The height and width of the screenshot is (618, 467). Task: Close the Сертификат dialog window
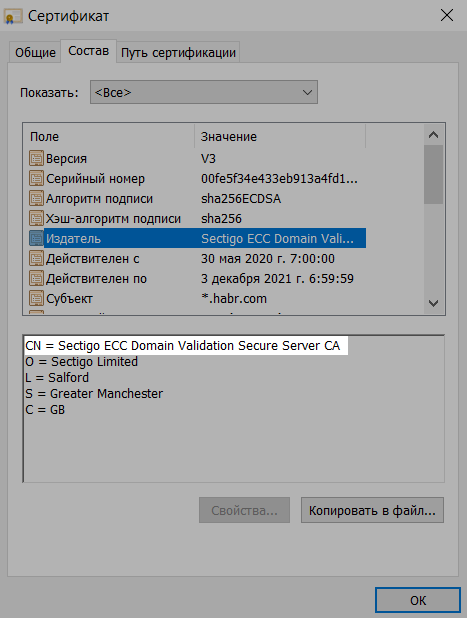click(x=447, y=16)
